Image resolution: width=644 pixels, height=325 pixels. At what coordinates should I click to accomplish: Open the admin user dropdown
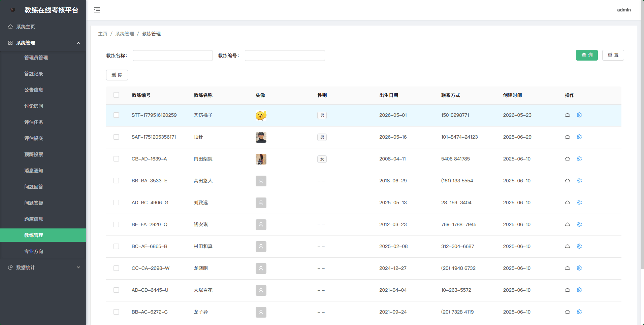click(x=624, y=10)
